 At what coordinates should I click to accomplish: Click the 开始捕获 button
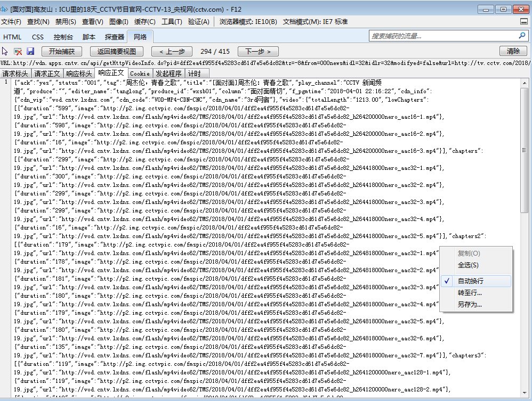62,51
